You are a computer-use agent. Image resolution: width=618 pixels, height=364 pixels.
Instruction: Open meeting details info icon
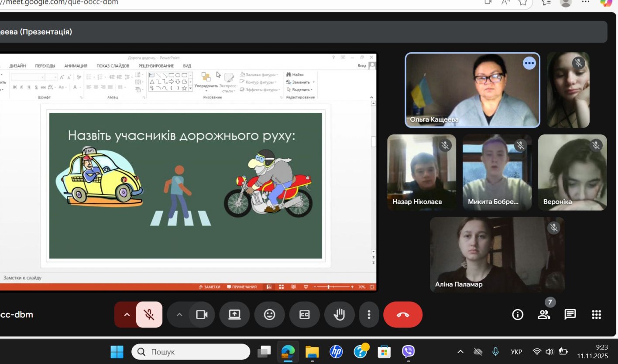[518, 314]
